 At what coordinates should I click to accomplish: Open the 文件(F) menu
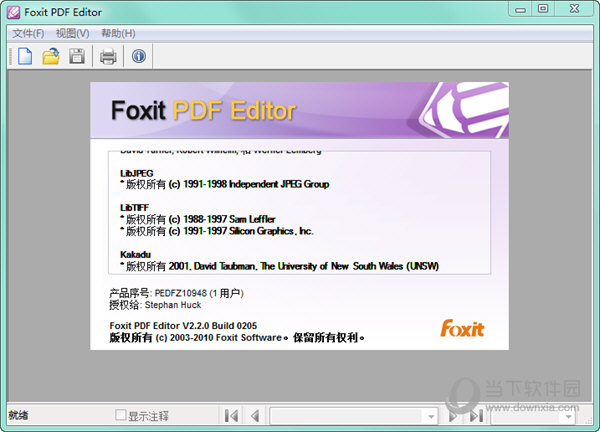pos(28,34)
